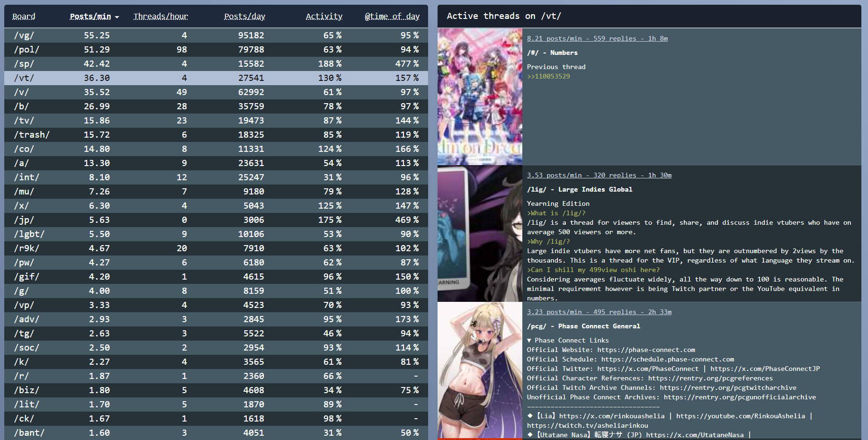
Task: Open the 8.21 posts/min thread link
Action: pyautogui.click(x=597, y=38)
